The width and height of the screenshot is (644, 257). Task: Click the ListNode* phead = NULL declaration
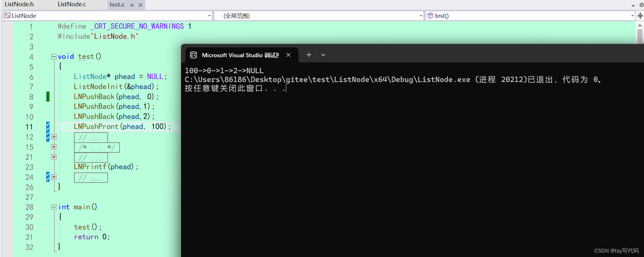coord(120,76)
